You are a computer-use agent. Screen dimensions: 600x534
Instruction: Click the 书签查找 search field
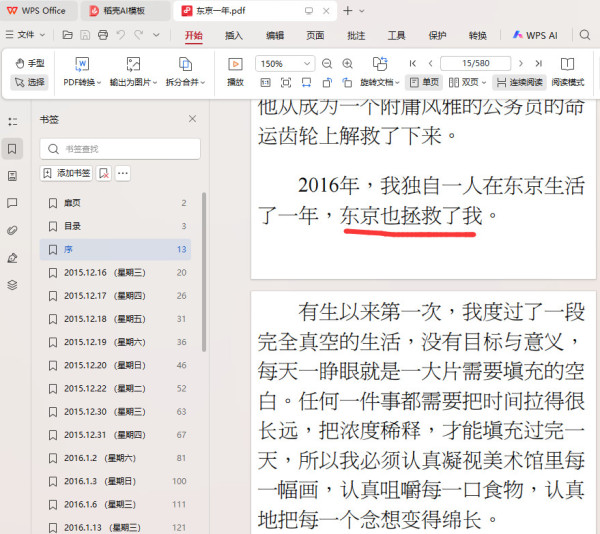coord(120,149)
